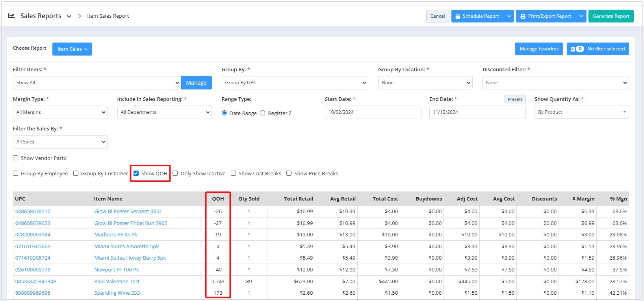Open the Schedule Report dropdown arrow
This screenshot has width=644, height=301.
(509, 16)
